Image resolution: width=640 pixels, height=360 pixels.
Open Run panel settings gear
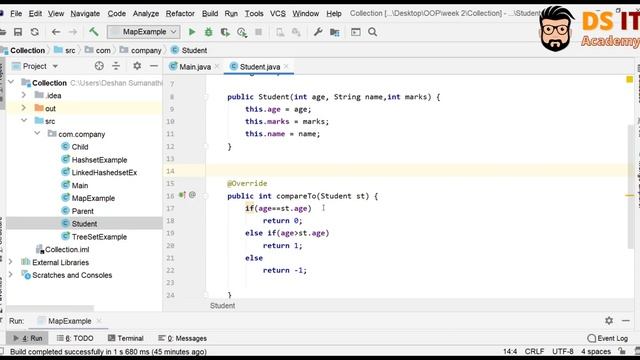point(609,321)
